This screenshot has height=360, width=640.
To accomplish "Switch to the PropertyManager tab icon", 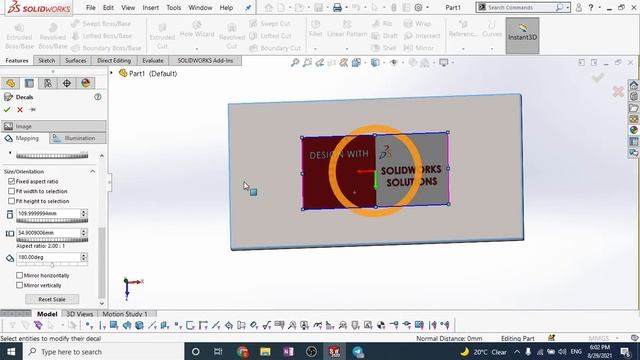I will [29, 83].
